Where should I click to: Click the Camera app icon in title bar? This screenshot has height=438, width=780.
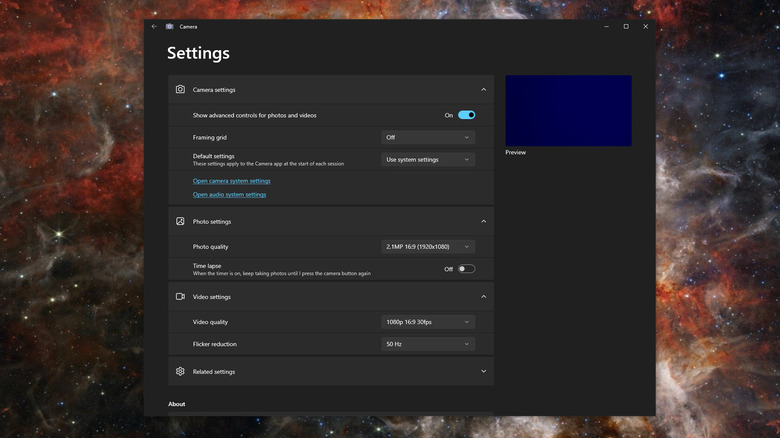click(170, 26)
